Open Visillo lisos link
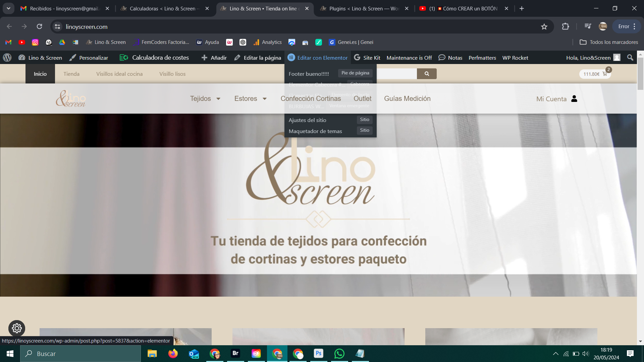 click(172, 74)
